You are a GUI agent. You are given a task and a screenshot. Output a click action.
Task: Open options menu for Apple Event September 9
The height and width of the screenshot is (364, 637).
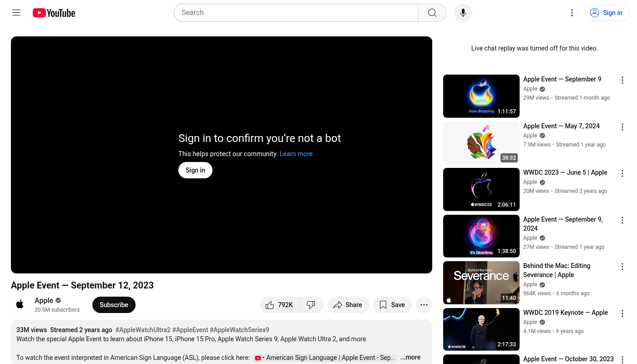click(x=622, y=80)
